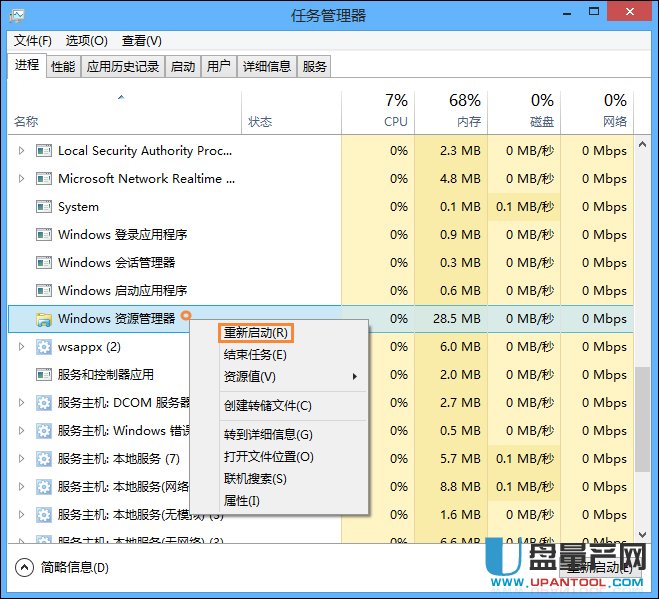This screenshot has width=659, height=599.
Task: Click the 服务主机: 本地服务 (7) gear icon
Action: [x=44, y=459]
